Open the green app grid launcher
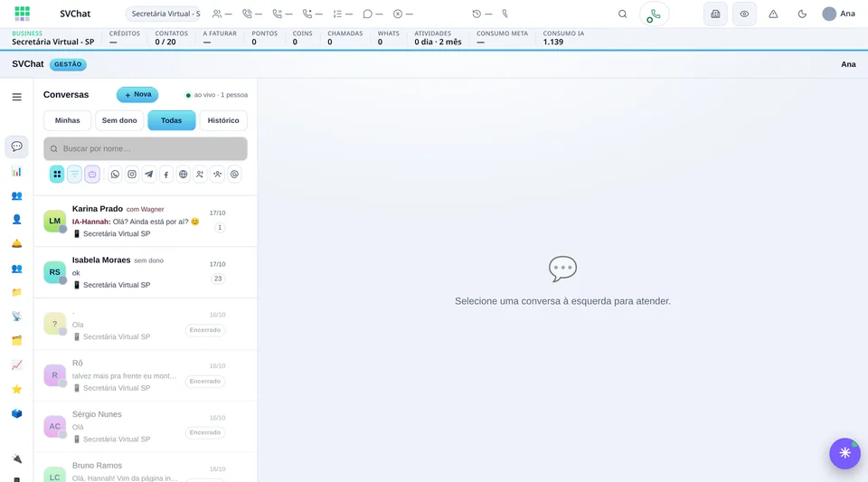868x482 pixels. 22,14
